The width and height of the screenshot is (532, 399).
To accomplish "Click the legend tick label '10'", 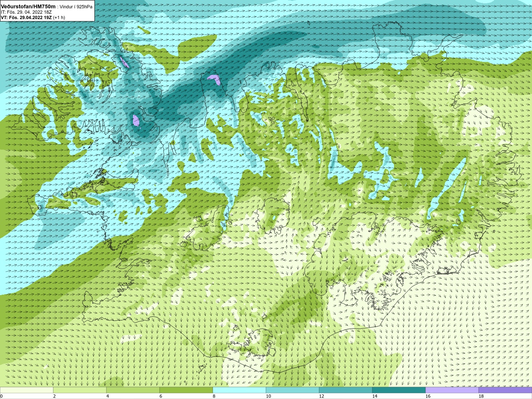I will coord(268,396).
